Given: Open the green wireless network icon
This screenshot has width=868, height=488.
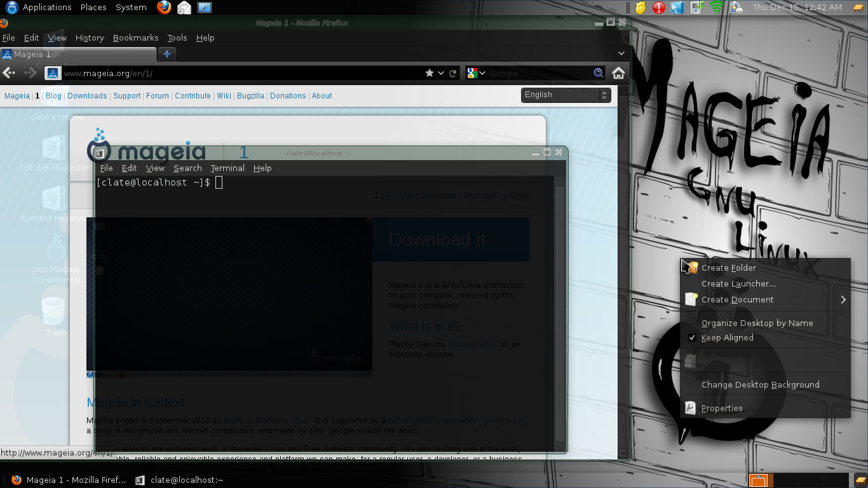Looking at the screenshot, I should click(x=717, y=8).
